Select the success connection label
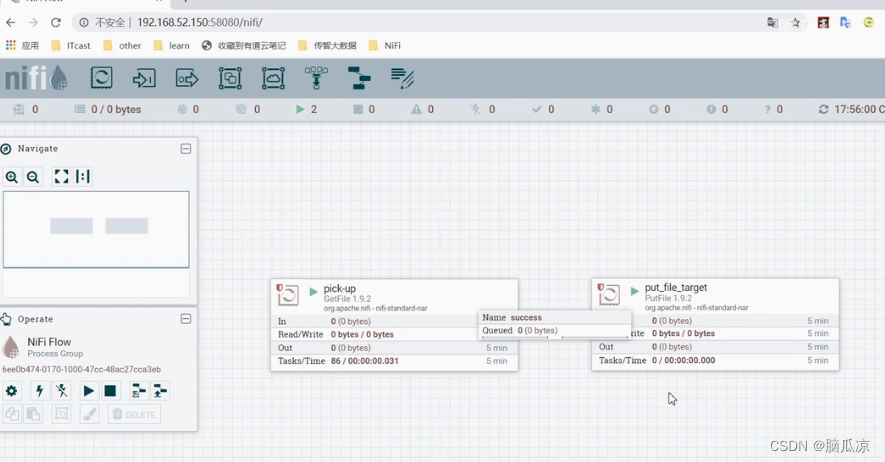885x462 pixels. coord(526,318)
